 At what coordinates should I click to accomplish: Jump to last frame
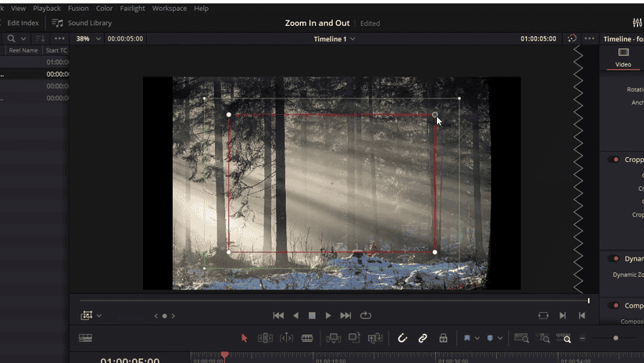pos(345,316)
